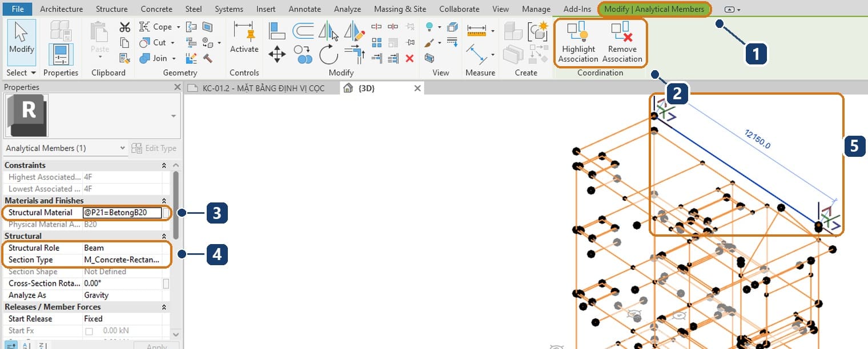Switch to the Structure ribbon tab
This screenshot has width=868, height=349.
(111, 9)
